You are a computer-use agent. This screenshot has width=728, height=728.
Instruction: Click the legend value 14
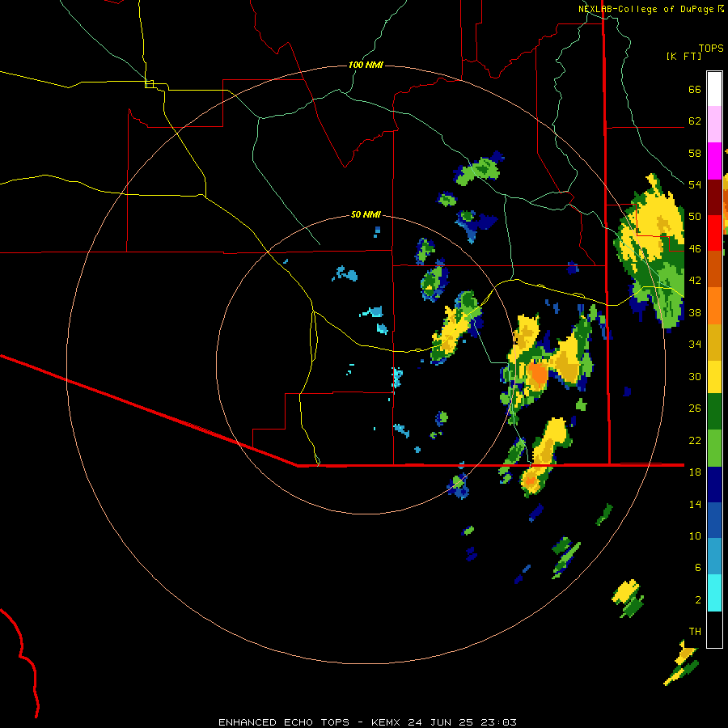click(x=695, y=504)
